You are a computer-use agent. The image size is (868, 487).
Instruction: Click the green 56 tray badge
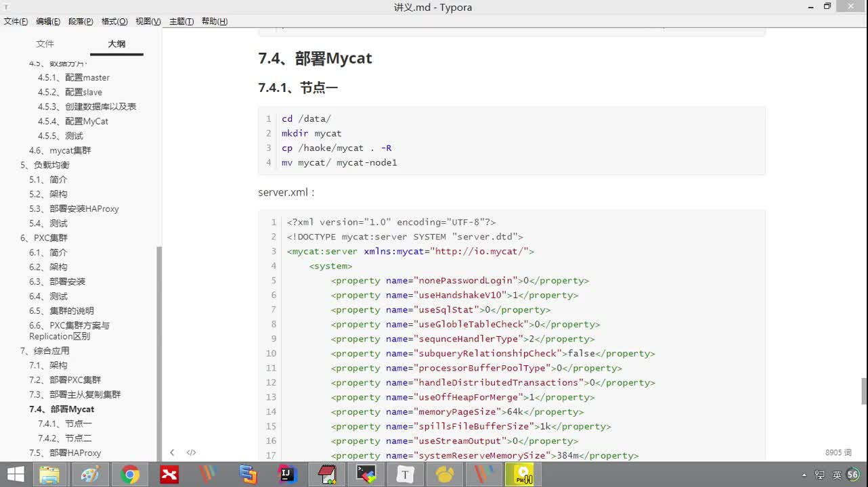pyautogui.click(x=853, y=475)
